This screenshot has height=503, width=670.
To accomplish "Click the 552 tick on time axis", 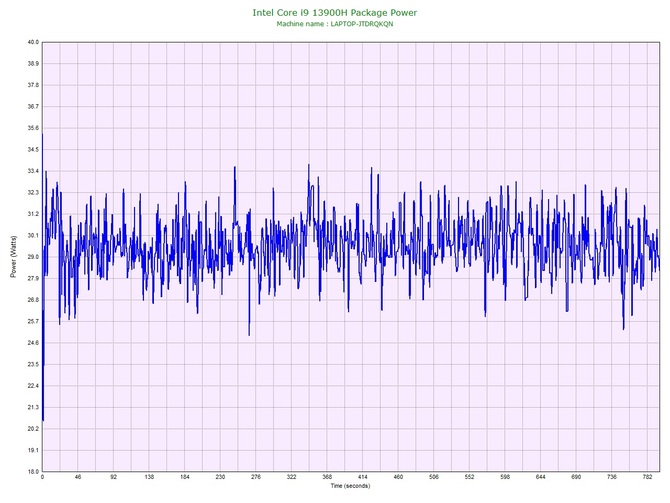I will [x=470, y=477].
